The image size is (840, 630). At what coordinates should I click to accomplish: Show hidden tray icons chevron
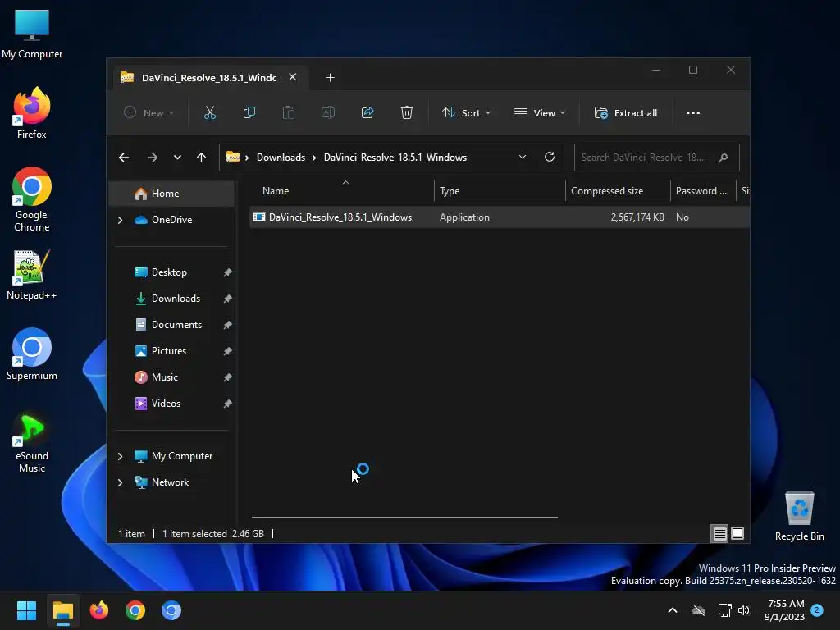coord(673,610)
